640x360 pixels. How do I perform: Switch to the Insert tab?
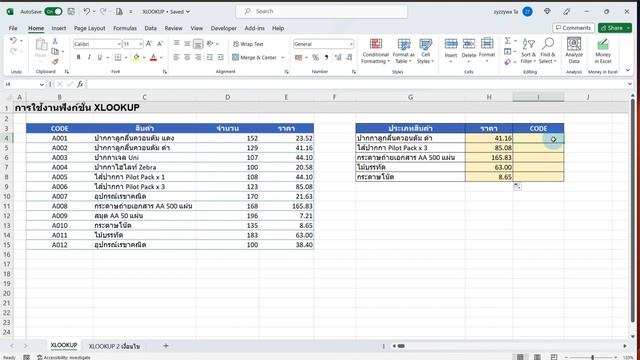coord(59,28)
